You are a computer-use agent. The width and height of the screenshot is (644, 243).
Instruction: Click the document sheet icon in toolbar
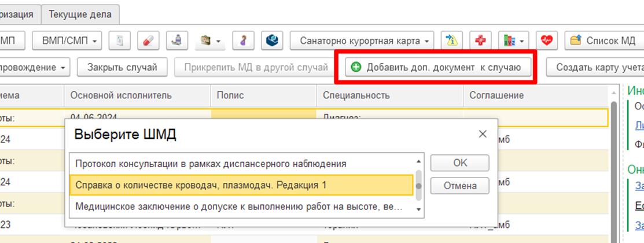pos(120,41)
